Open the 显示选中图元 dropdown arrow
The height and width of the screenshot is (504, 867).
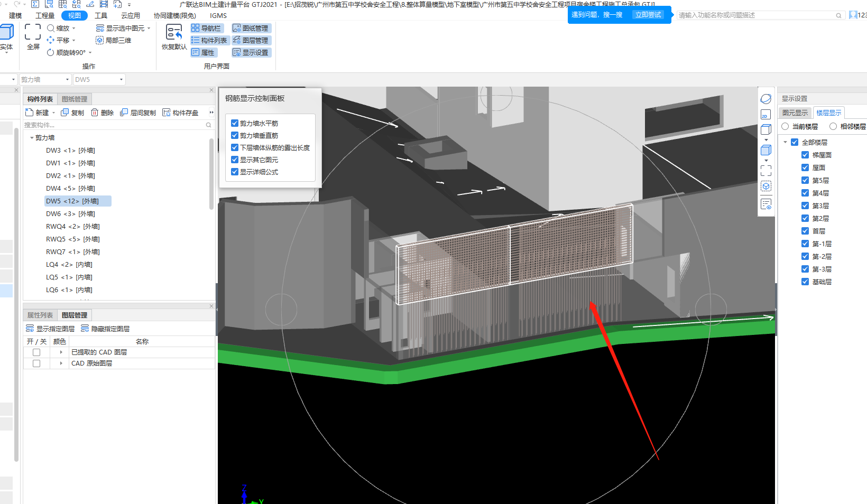(149, 29)
